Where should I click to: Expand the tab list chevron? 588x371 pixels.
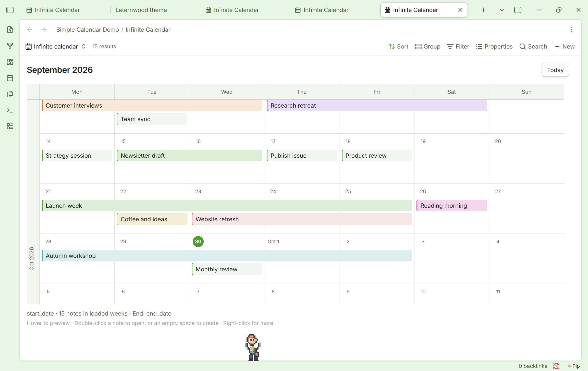[x=502, y=10]
